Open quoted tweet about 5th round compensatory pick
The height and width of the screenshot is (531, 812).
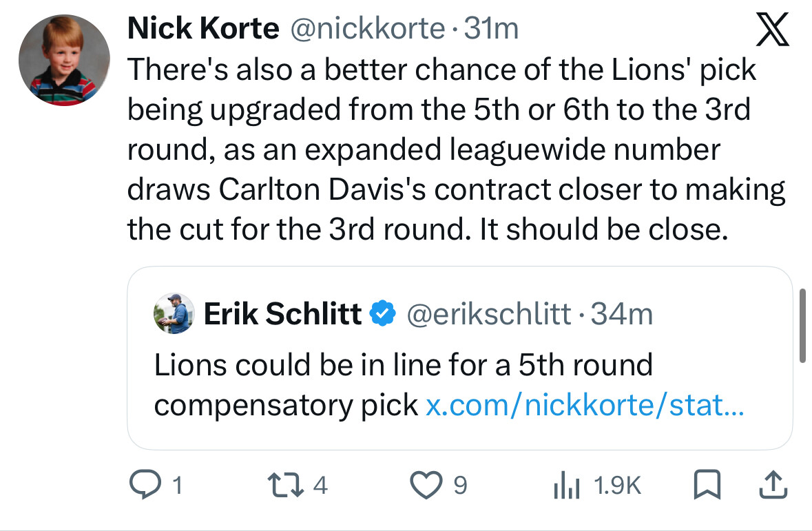click(402, 365)
